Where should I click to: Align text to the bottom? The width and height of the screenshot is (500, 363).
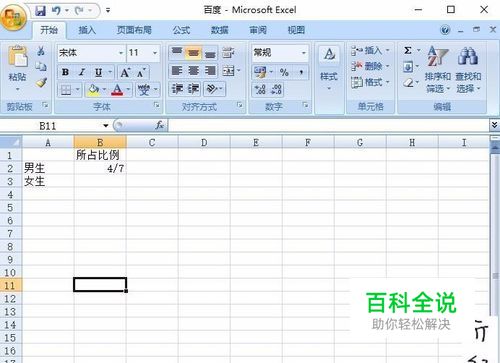210,53
